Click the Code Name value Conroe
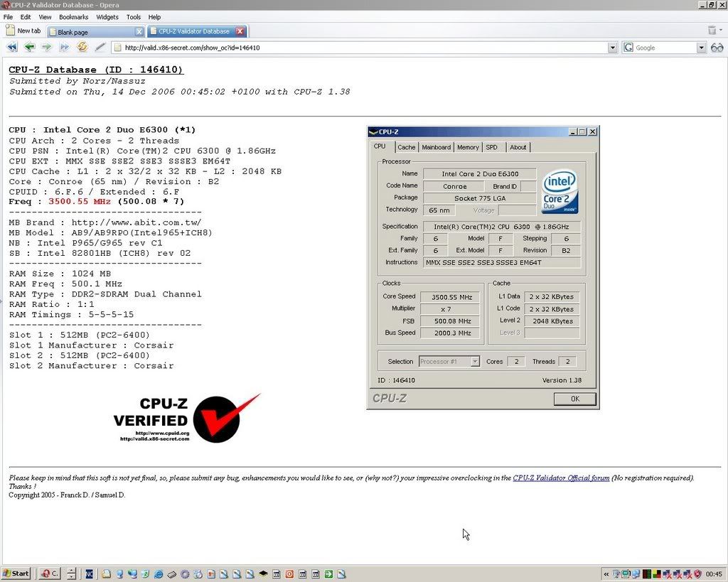 point(454,186)
